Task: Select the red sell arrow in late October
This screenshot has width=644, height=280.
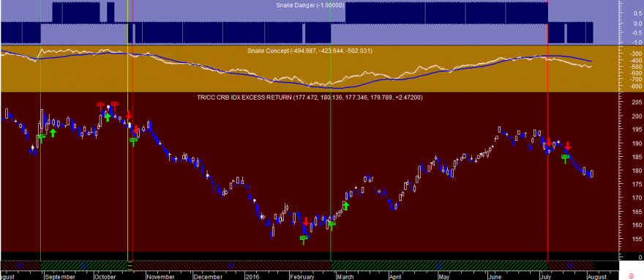Action: tap(136, 130)
